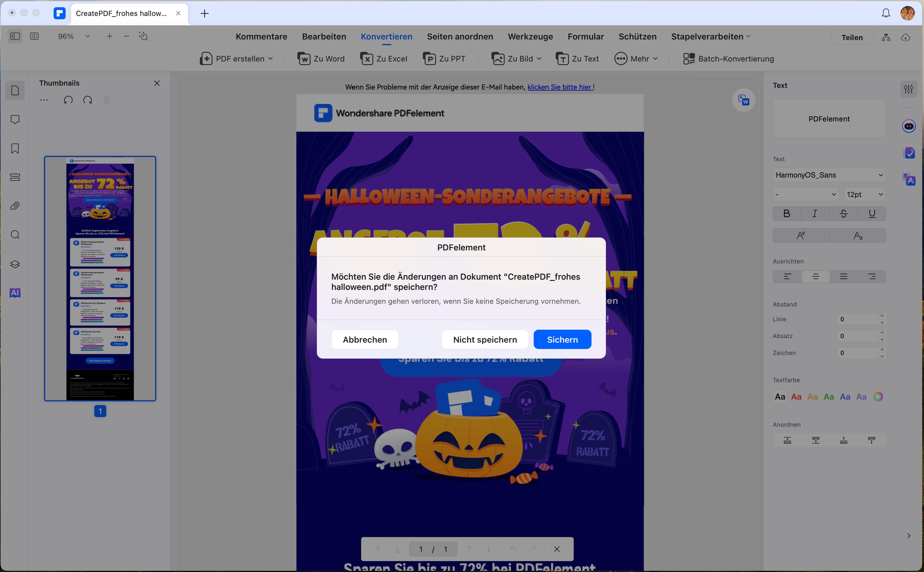
Task: Open the 12pt font size dropdown
Action: coord(865,194)
